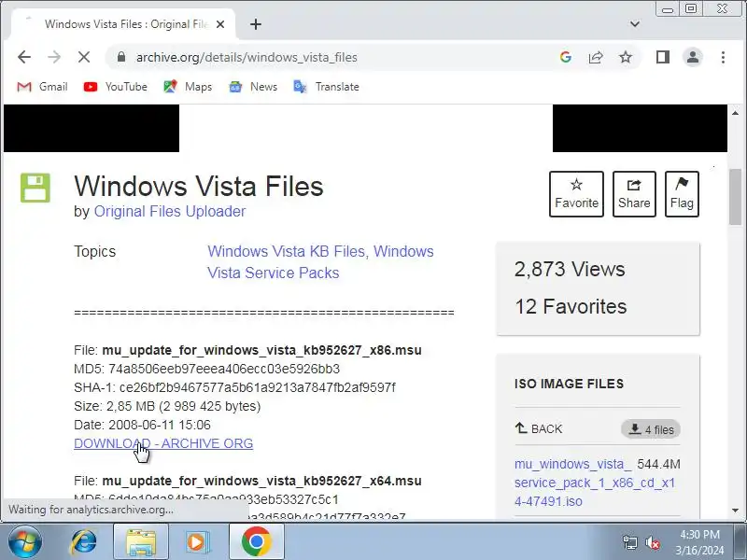Bookmark this page with the star icon
This screenshot has width=747, height=560.
coord(626,57)
